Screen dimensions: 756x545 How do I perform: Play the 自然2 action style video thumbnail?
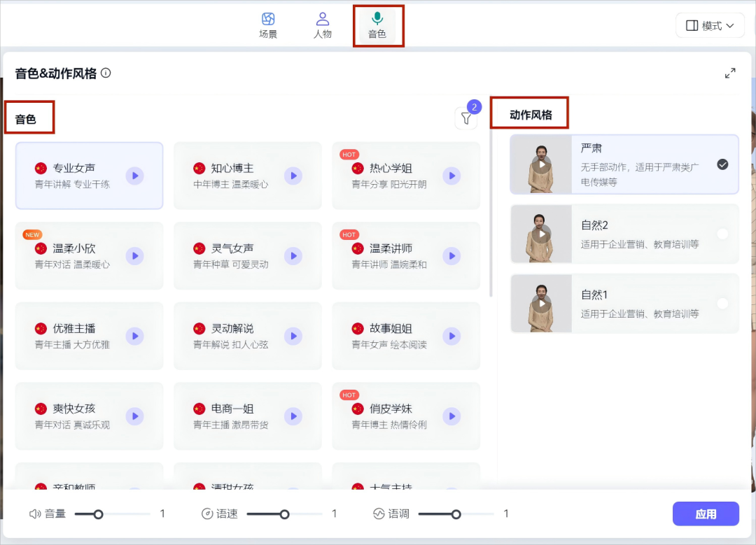pyautogui.click(x=541, y=234)
